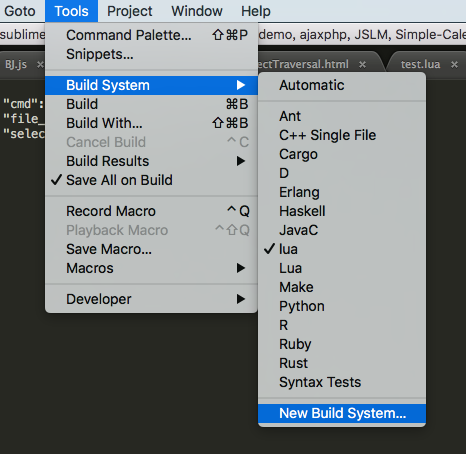This screenshot has height=454, width=466.
Task: Click the "file_ text in editor
Action: coord(23,119)
